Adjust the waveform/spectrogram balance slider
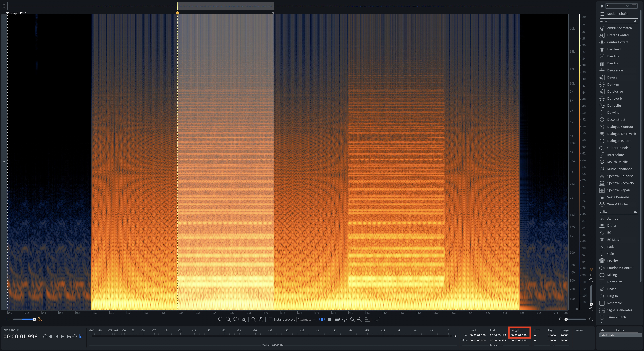This screenshot has height=351, width=644. 34,319
